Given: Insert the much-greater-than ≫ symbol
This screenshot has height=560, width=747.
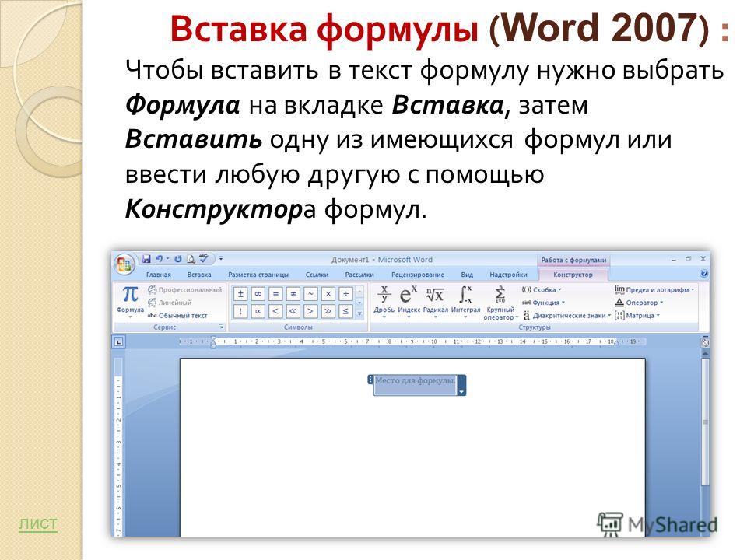Looking at the screenshot, I should (328, 311).
